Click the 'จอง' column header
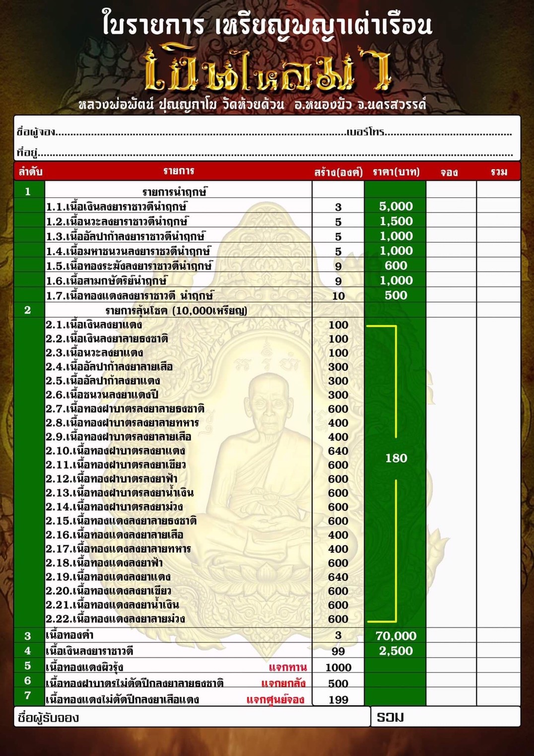 click(449, 172)
